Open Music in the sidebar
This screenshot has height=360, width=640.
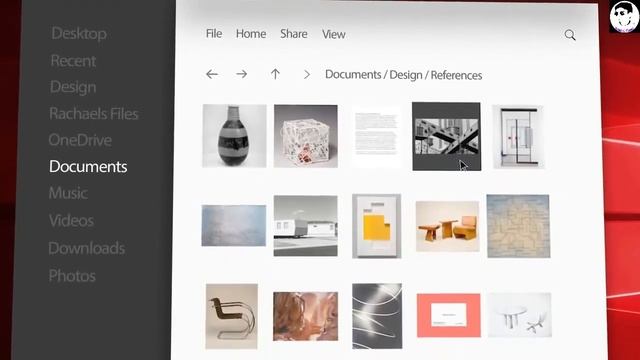68,193
